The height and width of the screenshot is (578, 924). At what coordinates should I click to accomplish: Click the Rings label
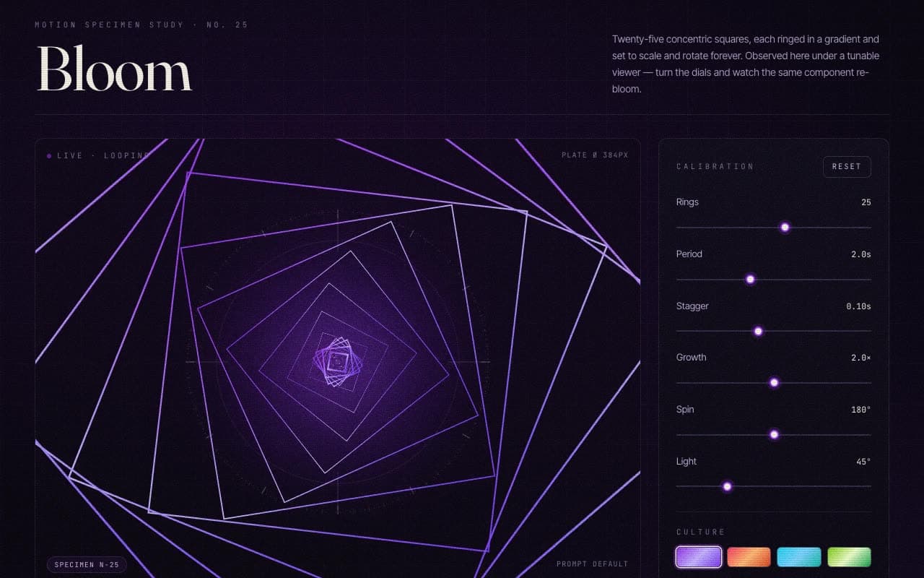pos(687,202)
